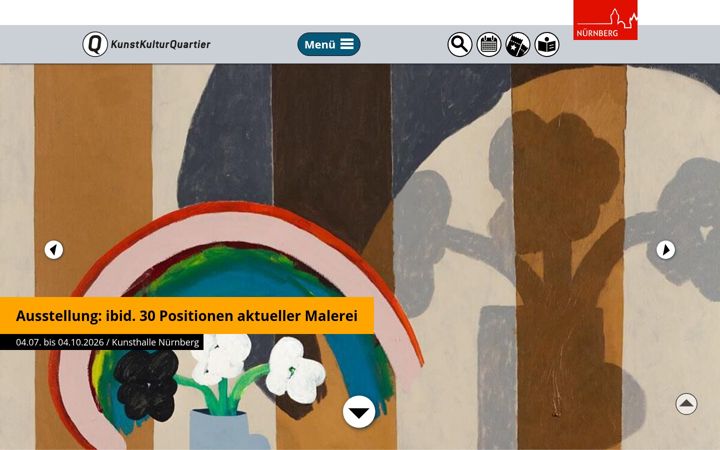Open the tickets icon in the header

pos(518,45)
